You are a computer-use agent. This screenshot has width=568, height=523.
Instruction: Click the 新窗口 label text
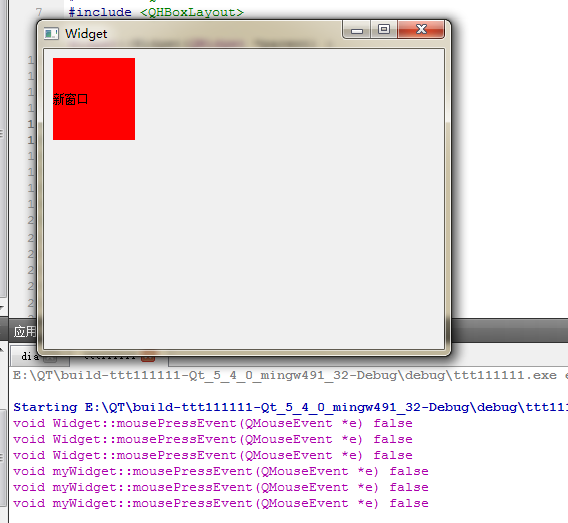(70, 99)
